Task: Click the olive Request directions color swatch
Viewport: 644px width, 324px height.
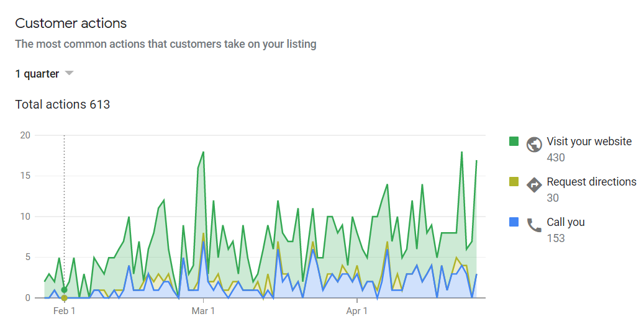Action: click(x=514, y=181)
